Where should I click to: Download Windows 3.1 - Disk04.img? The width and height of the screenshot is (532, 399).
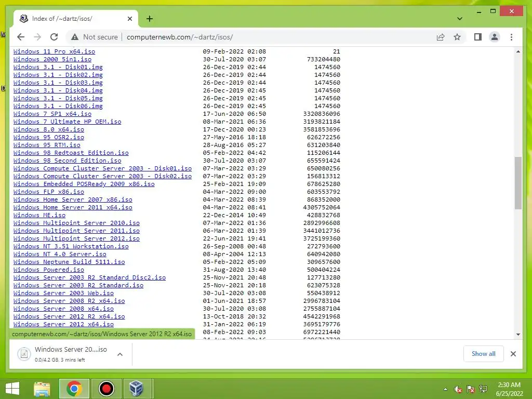point(58,90)
